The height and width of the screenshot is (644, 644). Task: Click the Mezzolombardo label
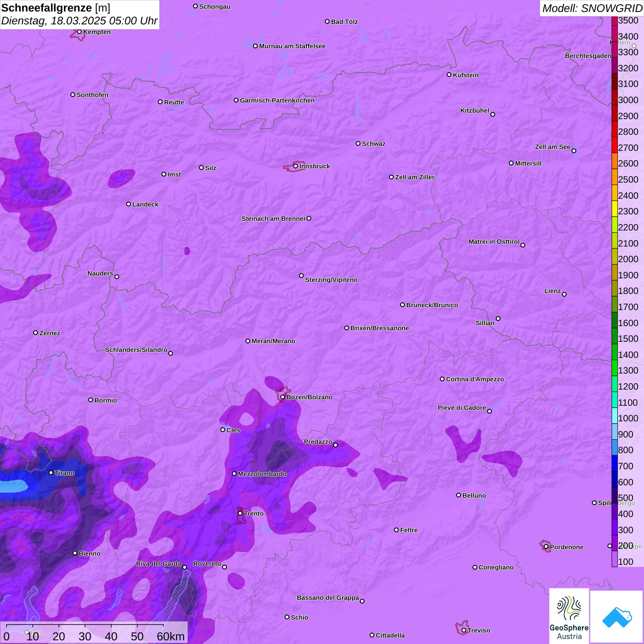(x=262, y=474)
